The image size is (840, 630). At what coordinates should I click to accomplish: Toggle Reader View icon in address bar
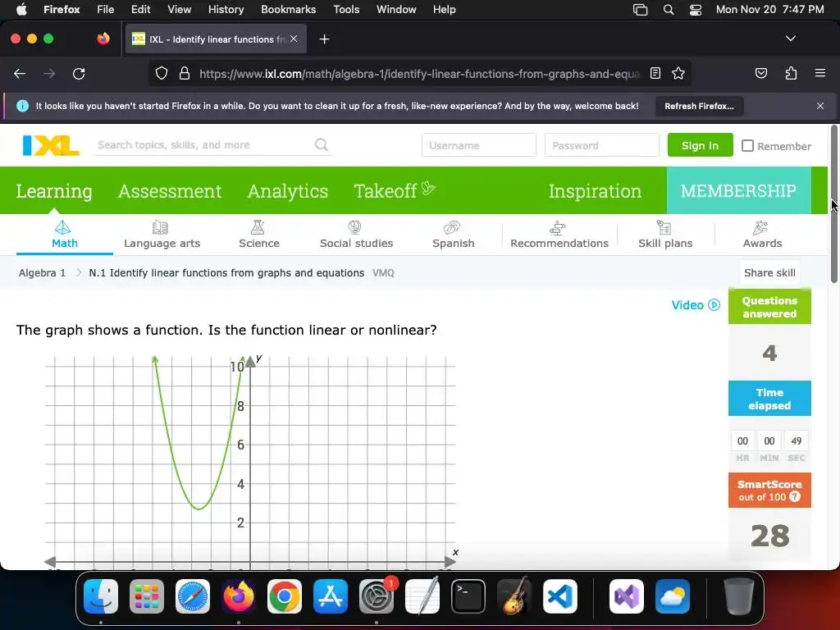tap(655, 73)
